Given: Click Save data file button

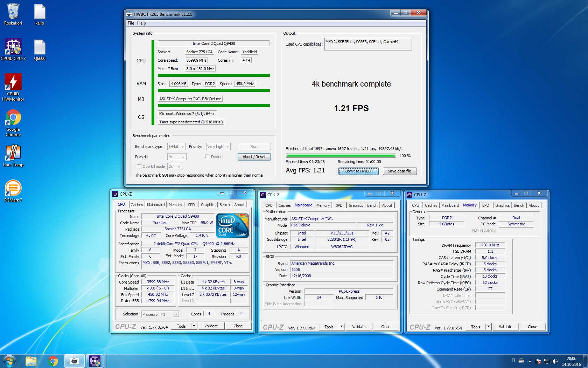Looking at the screenshot, I should click(x=399, y=171).
